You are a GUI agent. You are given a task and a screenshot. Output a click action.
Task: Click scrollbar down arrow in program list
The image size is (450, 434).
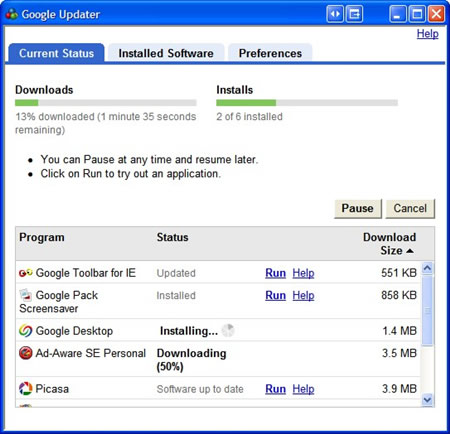coord(427,399)
